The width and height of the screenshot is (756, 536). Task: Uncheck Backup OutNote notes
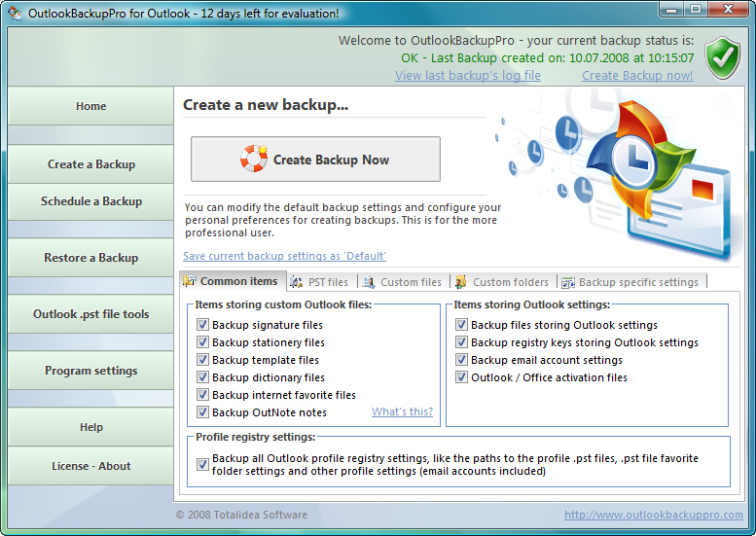click(x=202, y=412)
